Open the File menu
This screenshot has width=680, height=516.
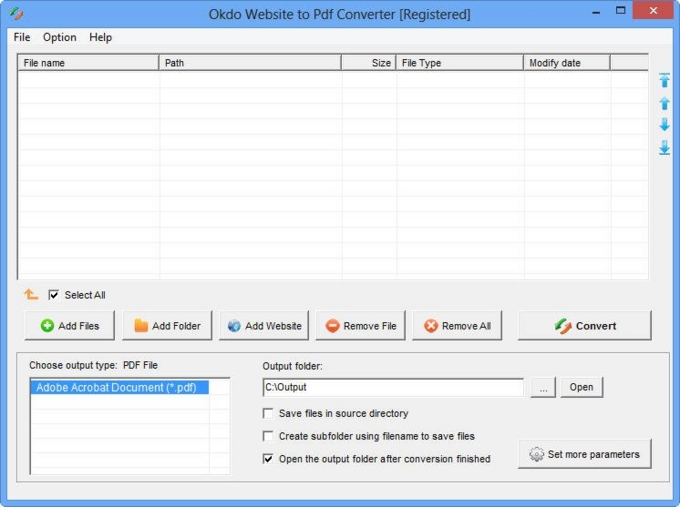click(x=22, y=37)
